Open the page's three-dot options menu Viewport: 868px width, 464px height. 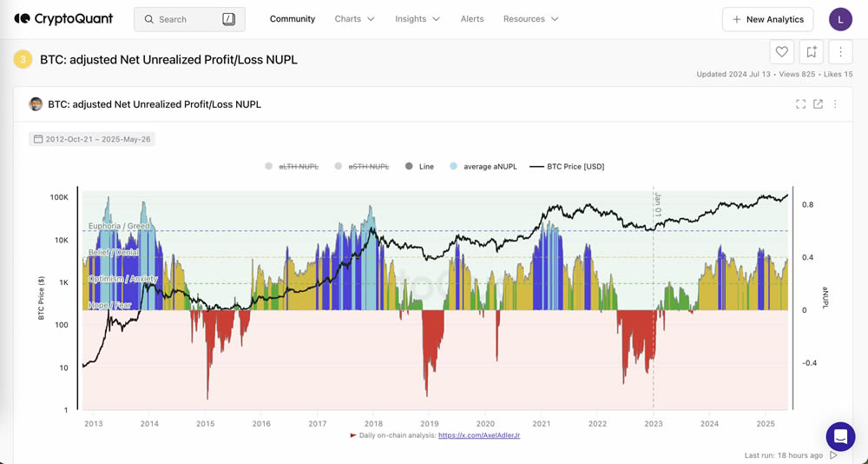(840, 52)
